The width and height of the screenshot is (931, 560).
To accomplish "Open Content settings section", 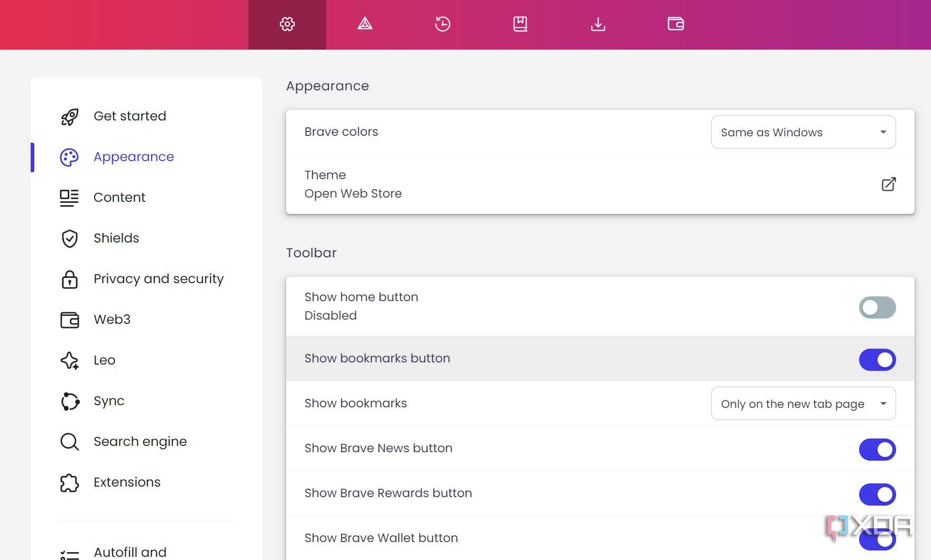I will 119,198.
